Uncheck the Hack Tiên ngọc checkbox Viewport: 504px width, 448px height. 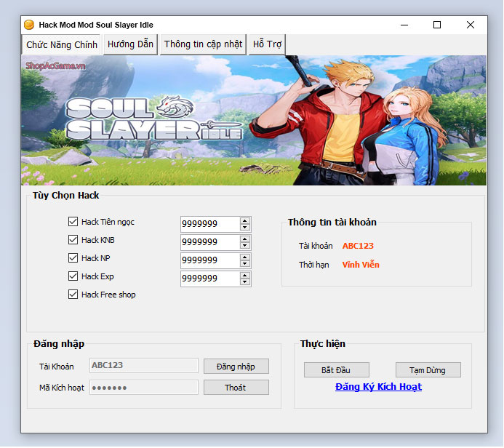(x=73, y=221)
